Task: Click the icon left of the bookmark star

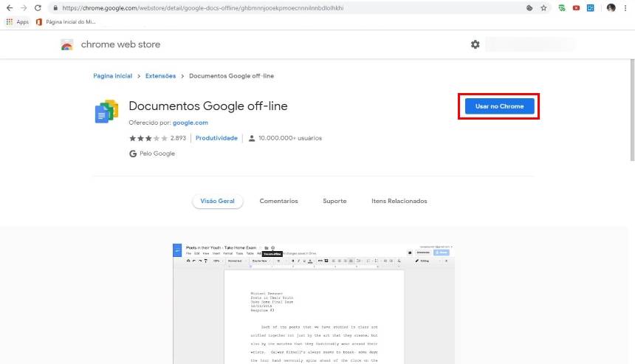Action: point(529,7)
